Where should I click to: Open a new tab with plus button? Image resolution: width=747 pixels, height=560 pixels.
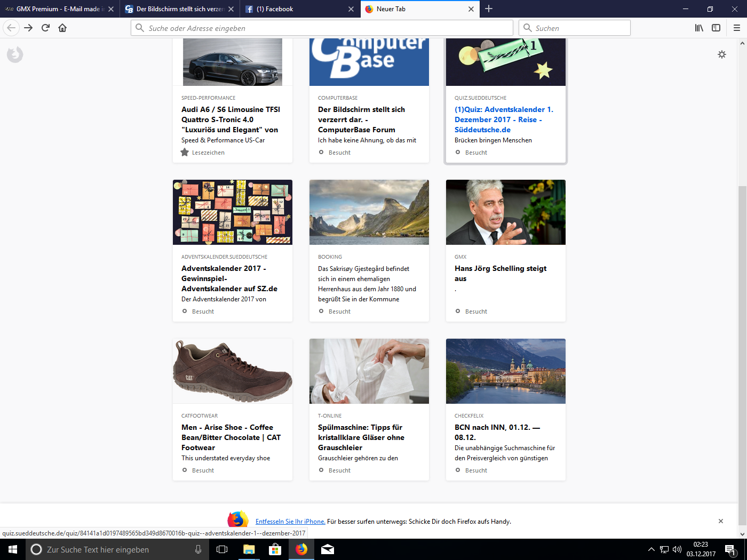(489, 9)
